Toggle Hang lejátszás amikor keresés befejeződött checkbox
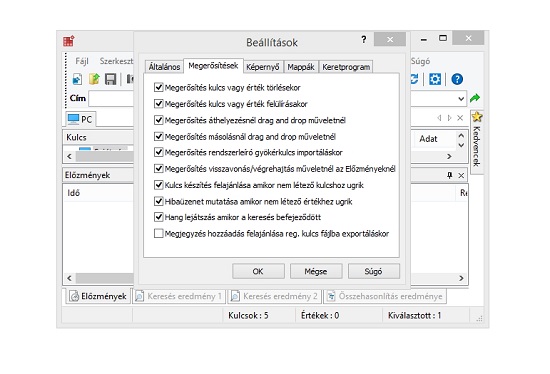 pos(159,217)
